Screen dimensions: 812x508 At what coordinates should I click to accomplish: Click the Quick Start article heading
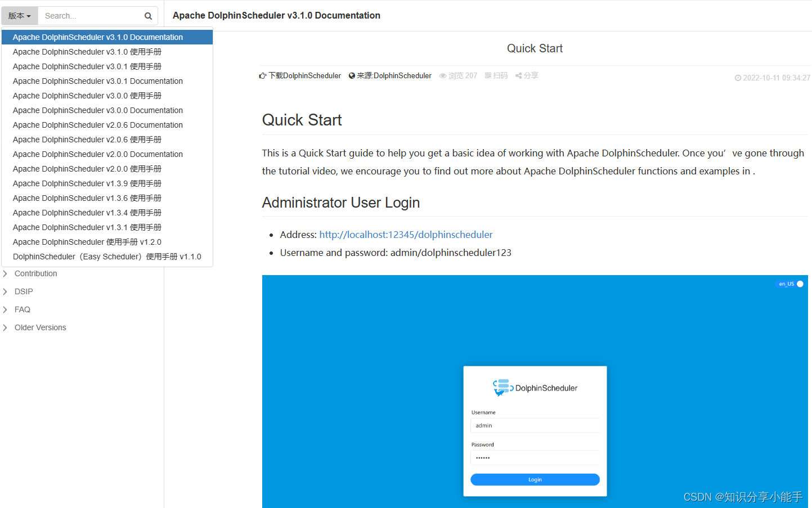click(302, 120)
